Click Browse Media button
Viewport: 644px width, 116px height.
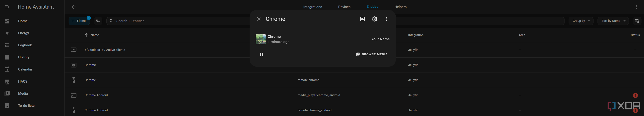372,54
